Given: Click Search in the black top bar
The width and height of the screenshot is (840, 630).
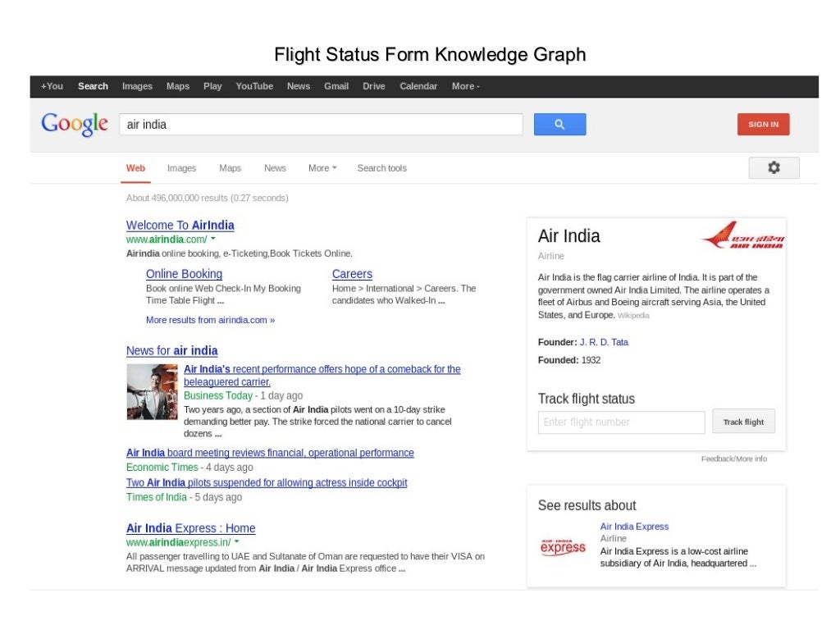Looking at the screenshot, I should 93,86.
